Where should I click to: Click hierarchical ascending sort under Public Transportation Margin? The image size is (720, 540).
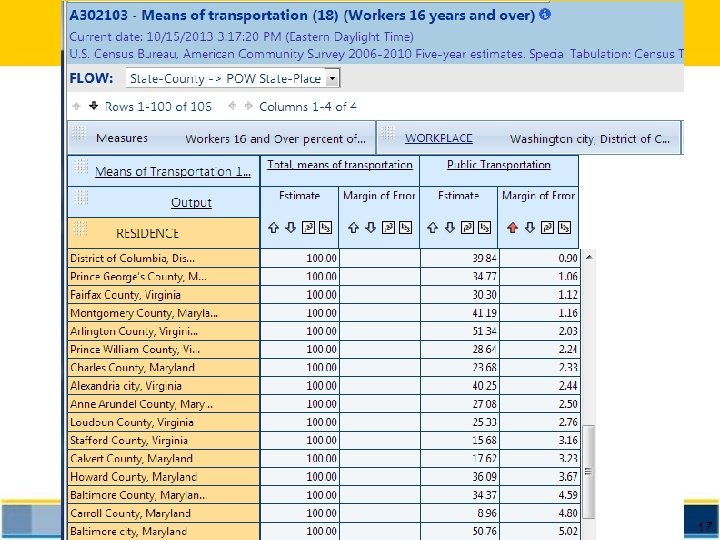click(547, 228)
